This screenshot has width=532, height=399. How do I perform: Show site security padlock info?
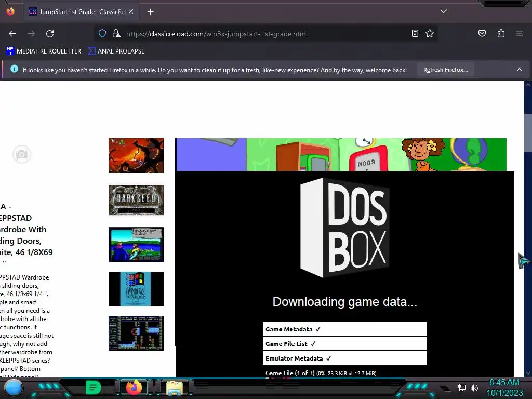[x=116, y=34]
